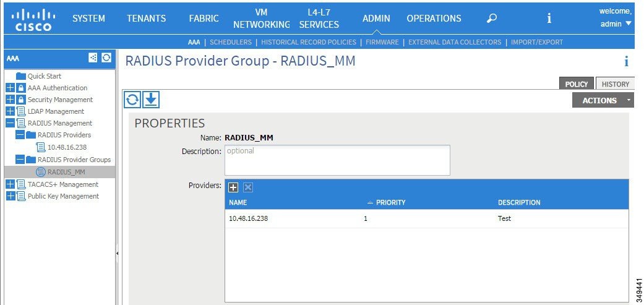Expand the Public Key Management node

pyautogui.click(x=11, y=196)
